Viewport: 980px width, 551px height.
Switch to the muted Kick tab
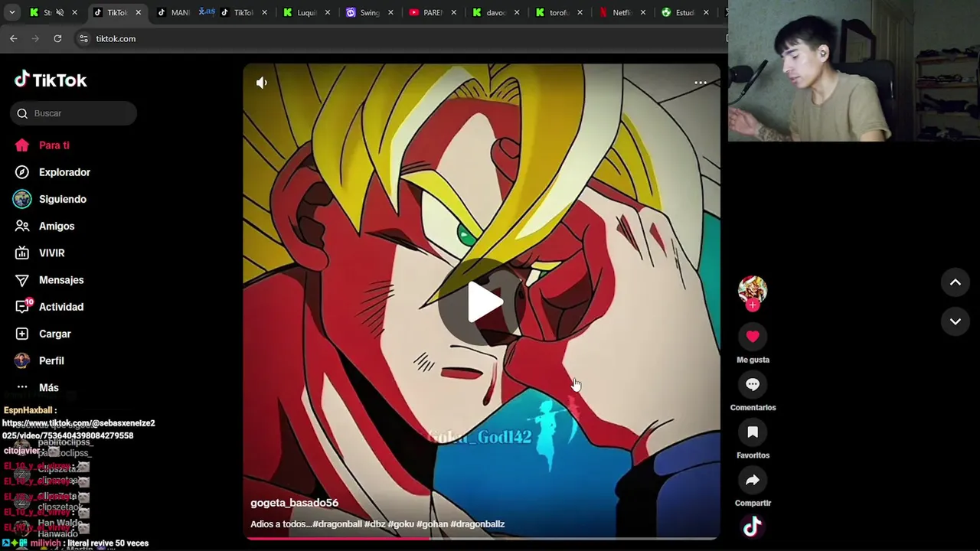pyautogui.click(x=54, y=12)
